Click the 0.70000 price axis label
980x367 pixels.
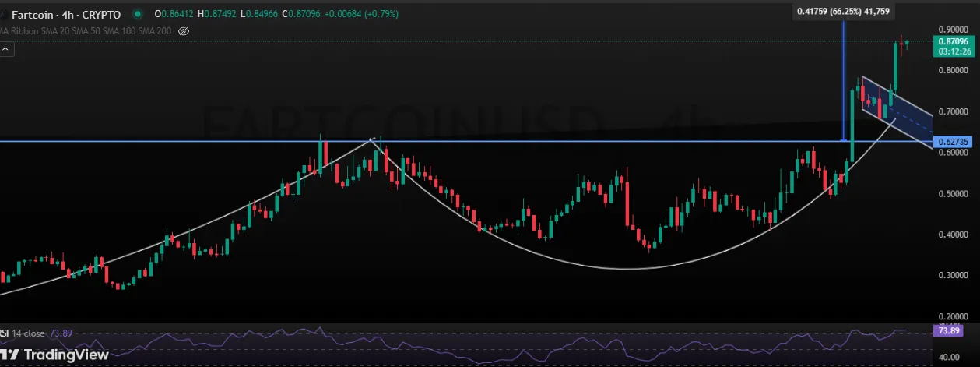point(952,111)
